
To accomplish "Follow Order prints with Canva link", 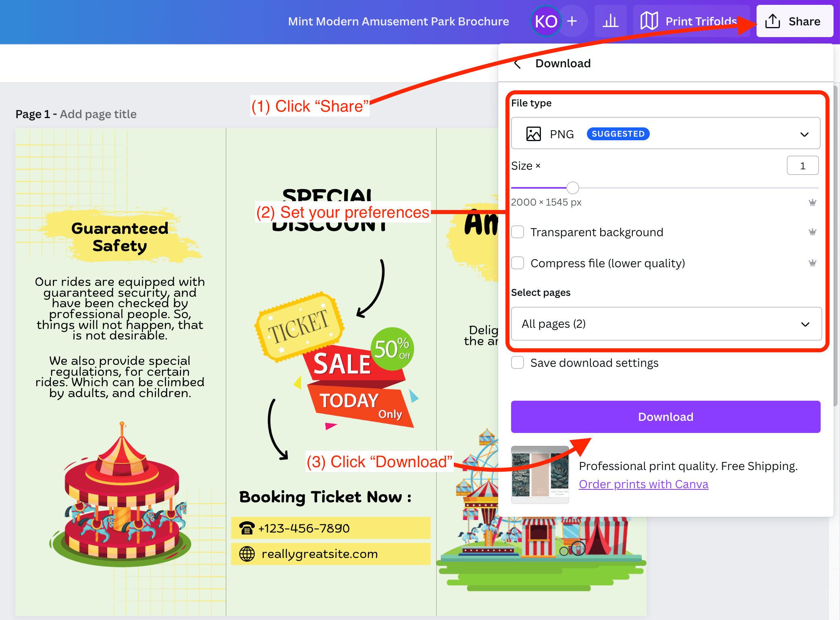I will 643,484.
